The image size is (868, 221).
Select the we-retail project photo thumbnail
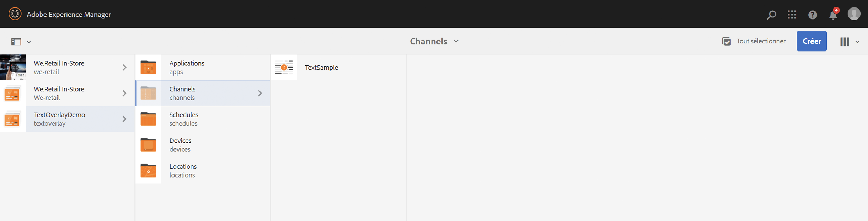coord(13,67)
